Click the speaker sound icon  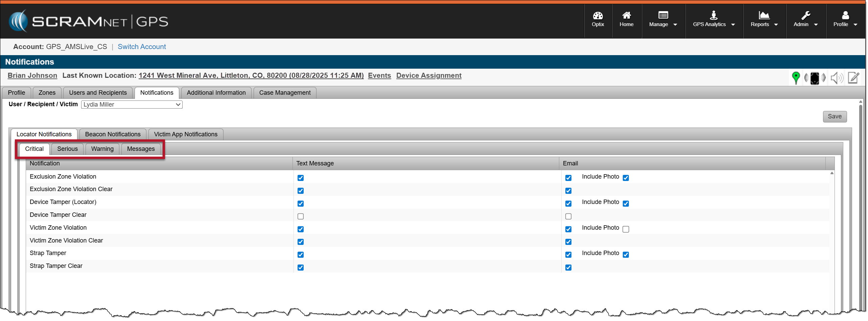point(836,78)
